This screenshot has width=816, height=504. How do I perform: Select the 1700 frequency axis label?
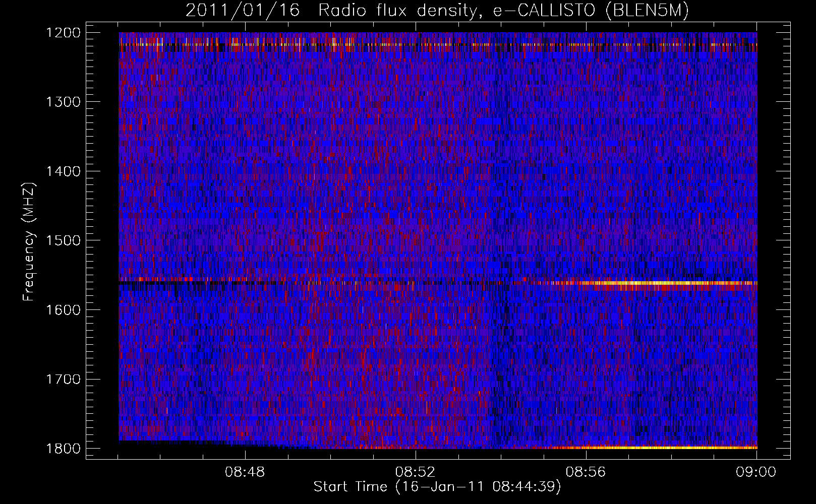point(63,379)
